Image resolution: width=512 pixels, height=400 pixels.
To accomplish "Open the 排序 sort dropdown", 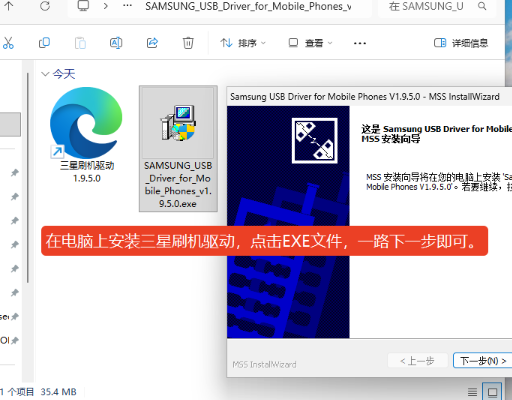I will pos(243,43).
